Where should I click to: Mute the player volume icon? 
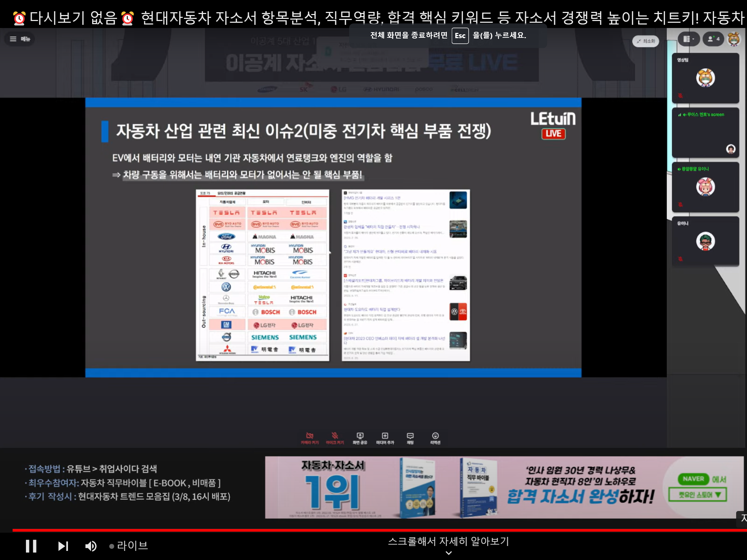coord(91,546)
